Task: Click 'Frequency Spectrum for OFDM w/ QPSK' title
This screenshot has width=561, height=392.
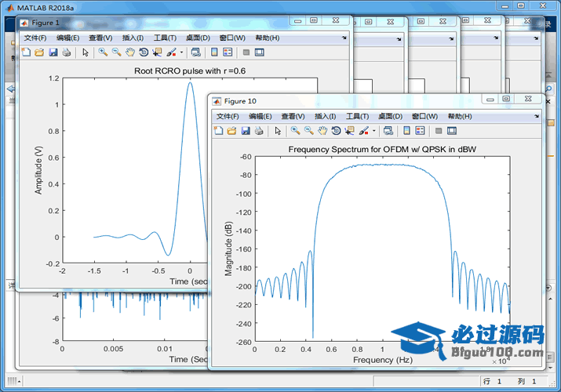Action: point(382,150)
